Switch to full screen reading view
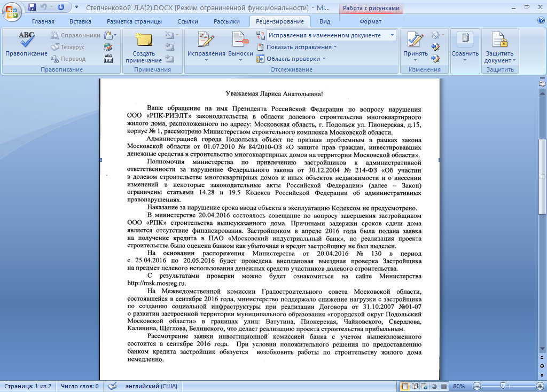 point(415,386)
